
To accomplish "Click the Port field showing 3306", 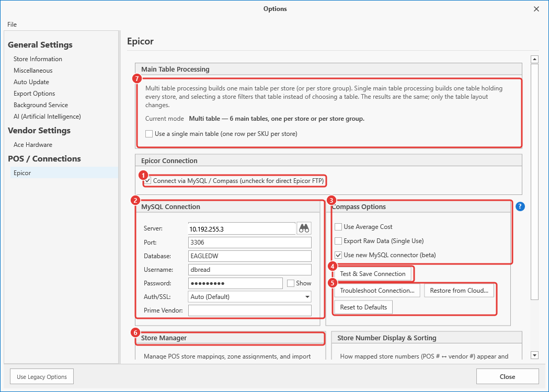I will [249, 243].
